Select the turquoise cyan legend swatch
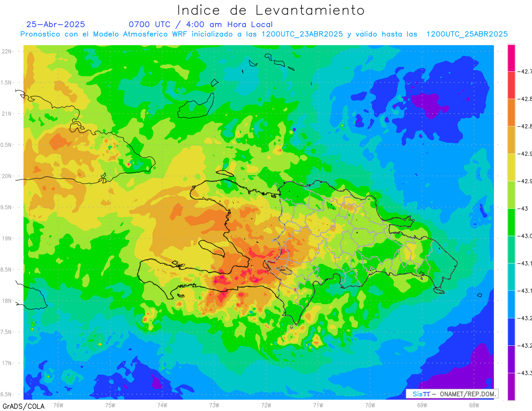This screenshot has width=532, height=411. [511, 277]
